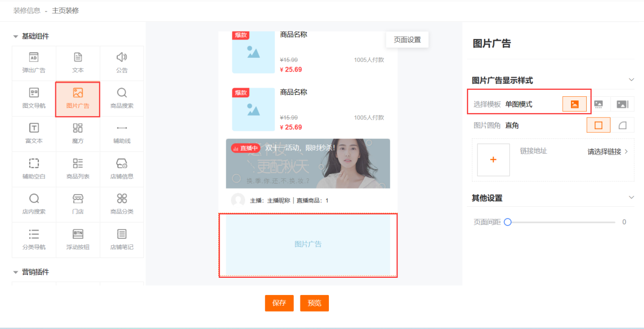Add the 浮动按钮 floating button component
Screen dimensions: 644x329
(78, 239)
